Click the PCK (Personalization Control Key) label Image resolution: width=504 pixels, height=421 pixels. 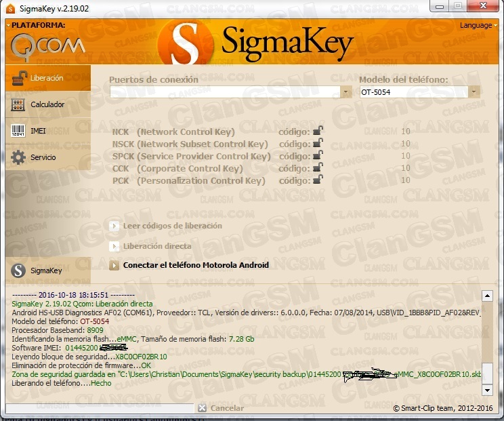[189, 181]
